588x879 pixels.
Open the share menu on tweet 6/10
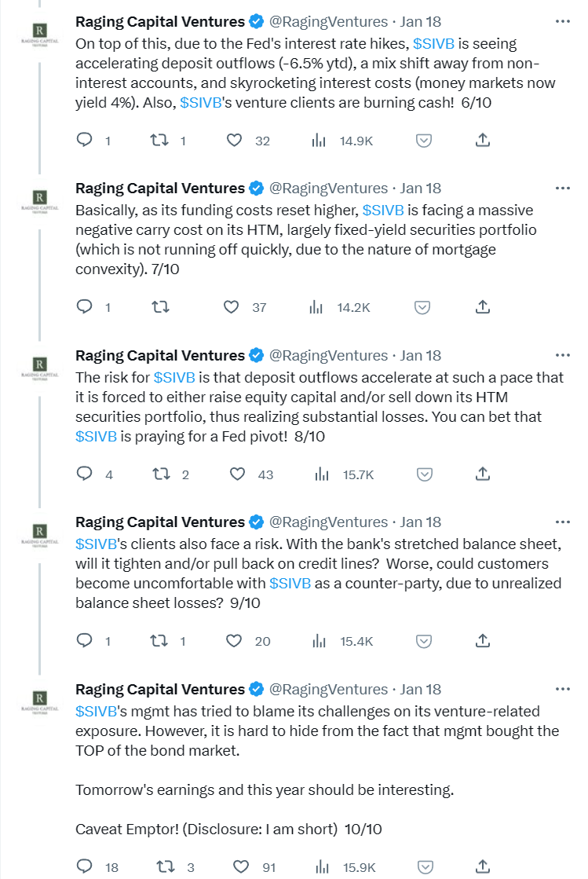tap(483, 140)
